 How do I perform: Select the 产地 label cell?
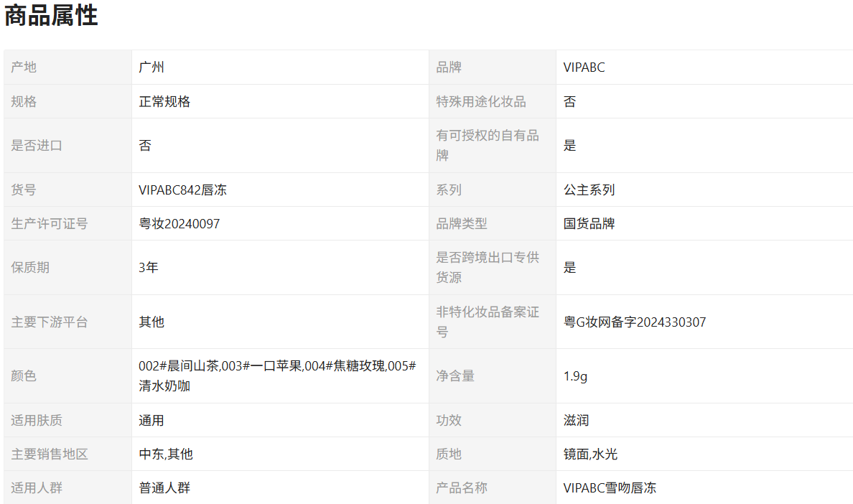tap(67, 67)
